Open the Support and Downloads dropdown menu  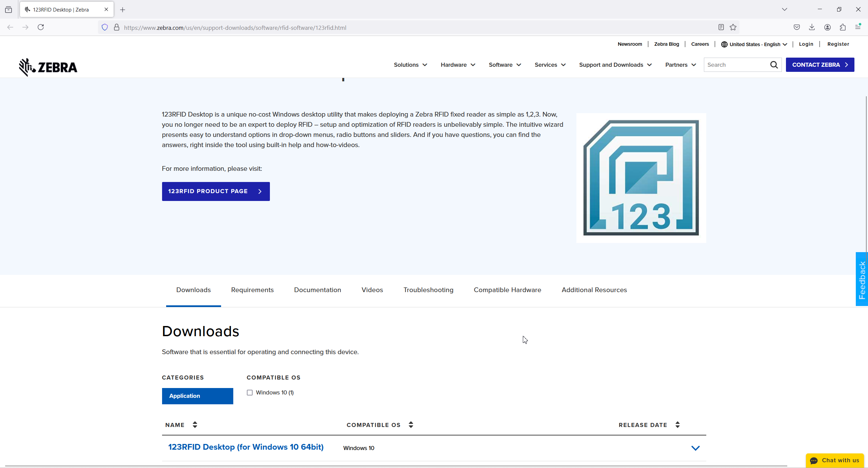615,65
